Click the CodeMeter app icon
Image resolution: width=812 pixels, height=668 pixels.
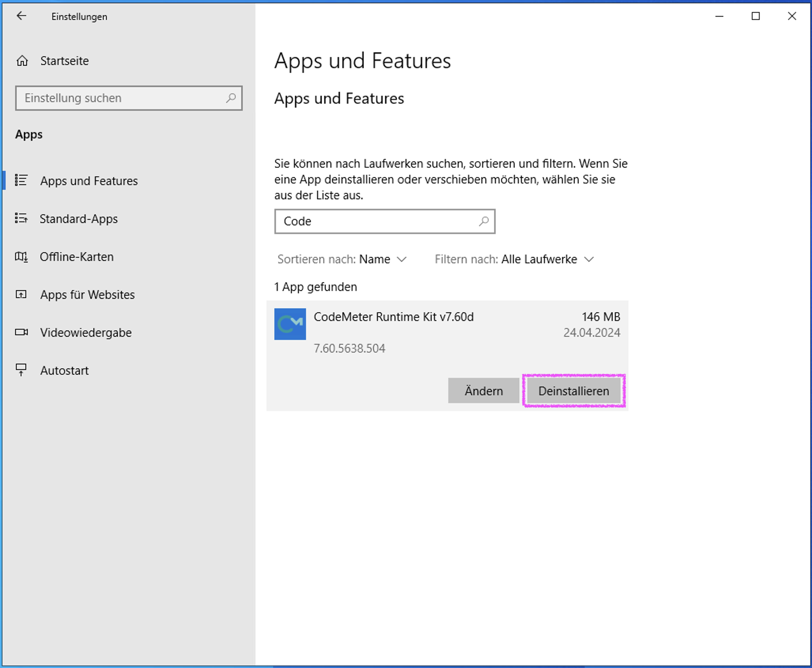(290, 324)
